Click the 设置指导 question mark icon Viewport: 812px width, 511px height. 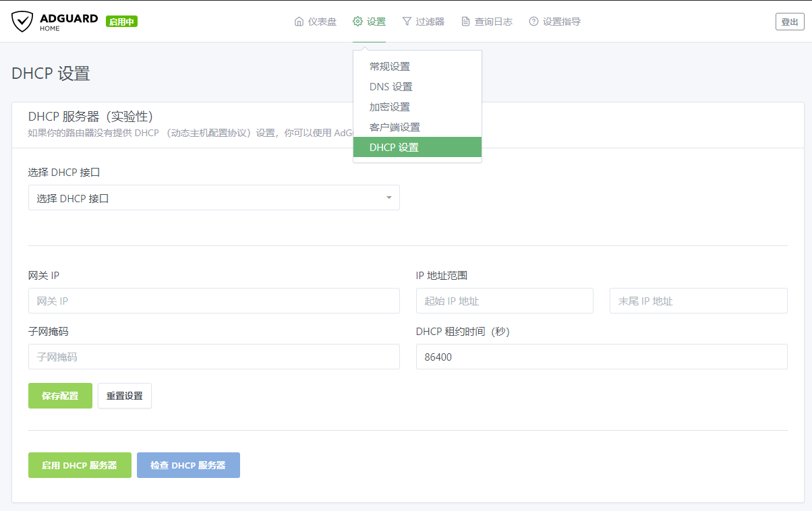tap(533, 21)
